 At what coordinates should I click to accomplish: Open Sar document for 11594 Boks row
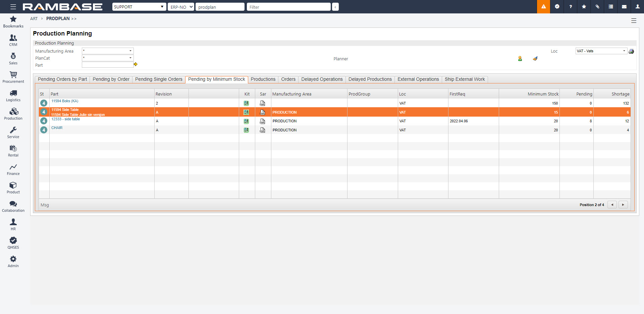[x=262, y=103]
